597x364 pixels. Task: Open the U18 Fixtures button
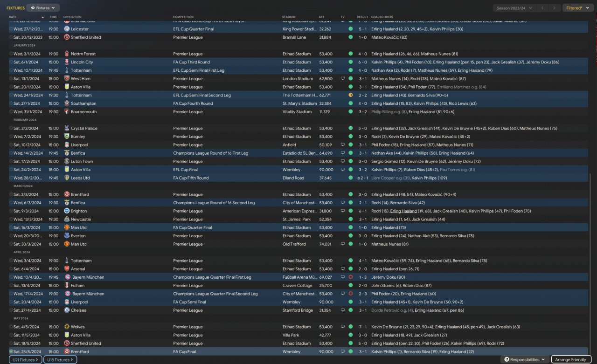(60, 360)
